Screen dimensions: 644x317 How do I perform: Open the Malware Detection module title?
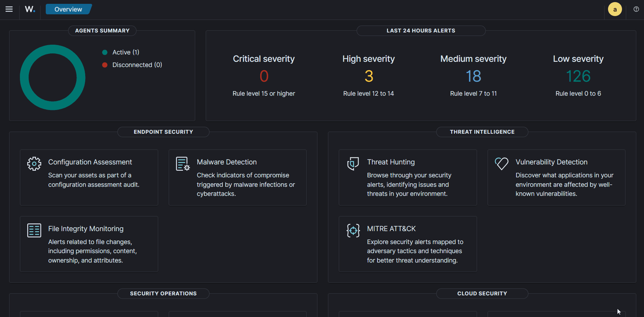point(227,162)
